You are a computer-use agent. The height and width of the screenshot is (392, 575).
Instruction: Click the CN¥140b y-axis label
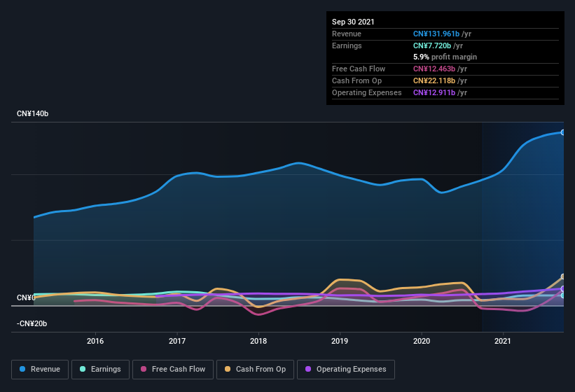tap(33, 113)
